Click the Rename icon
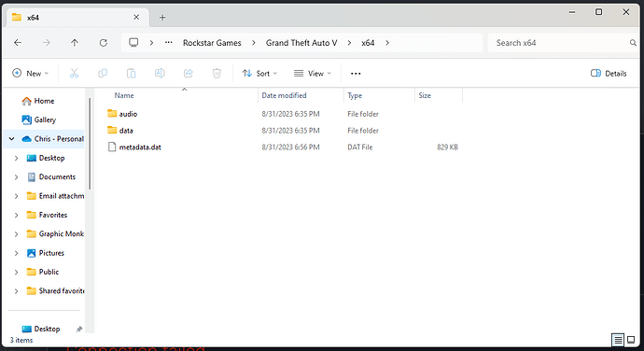This screenshot has width=644, height=351. [160, 73]
